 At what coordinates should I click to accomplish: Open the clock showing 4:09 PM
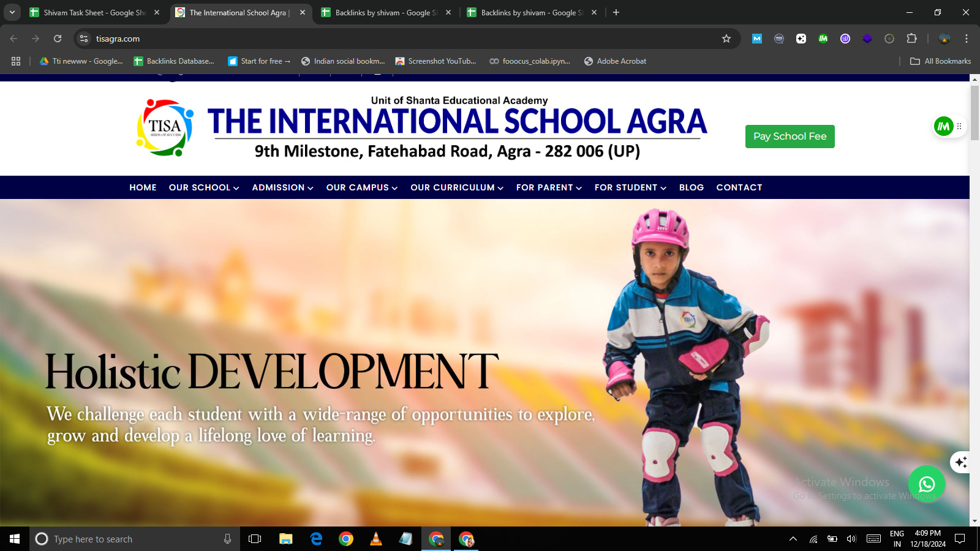[x=927, y=539]
